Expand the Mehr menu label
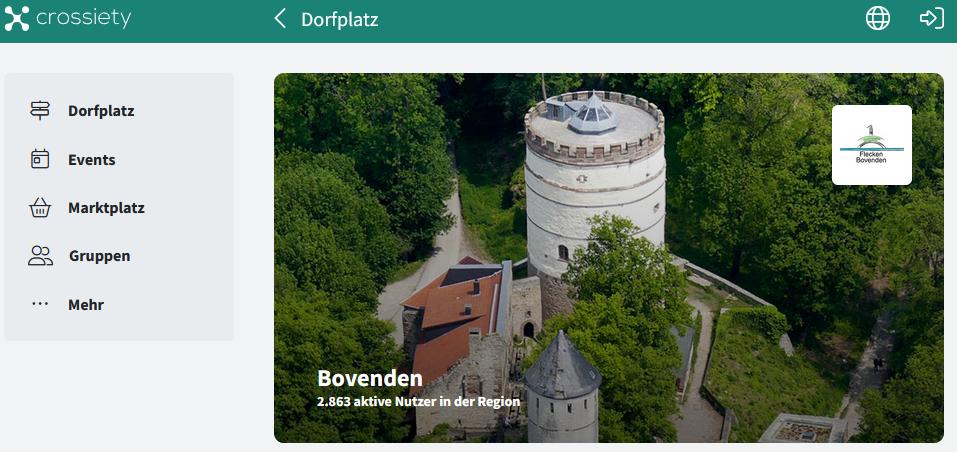 point(86,305)
